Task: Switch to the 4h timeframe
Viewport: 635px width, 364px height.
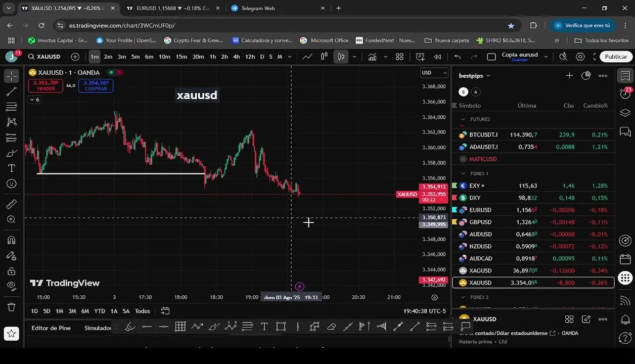Action: click(236, 57)
